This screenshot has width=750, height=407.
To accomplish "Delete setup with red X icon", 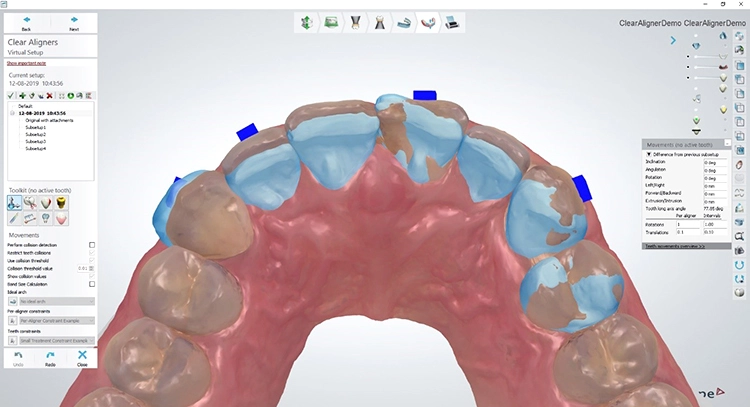I will pyautogui.click(x=50, y=96).
